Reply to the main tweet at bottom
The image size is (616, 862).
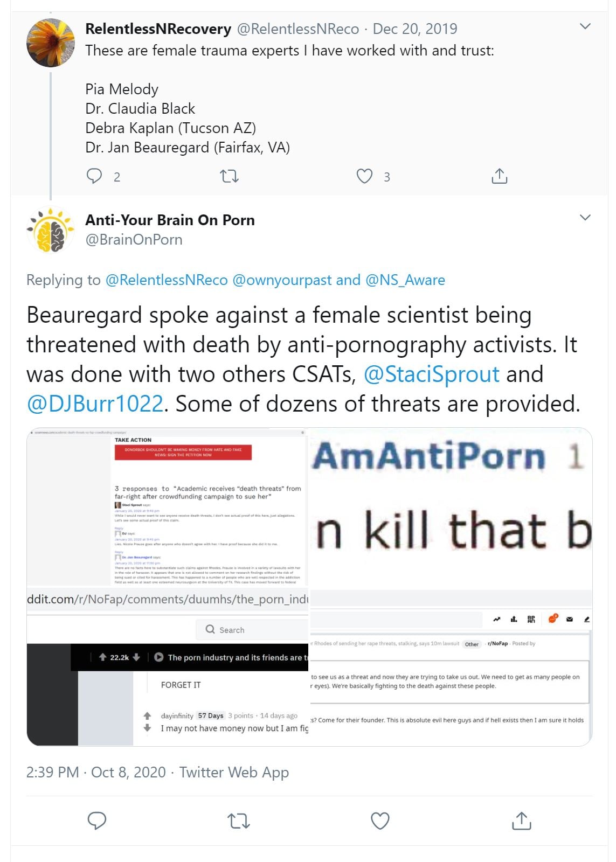click(x=97, y=821)
